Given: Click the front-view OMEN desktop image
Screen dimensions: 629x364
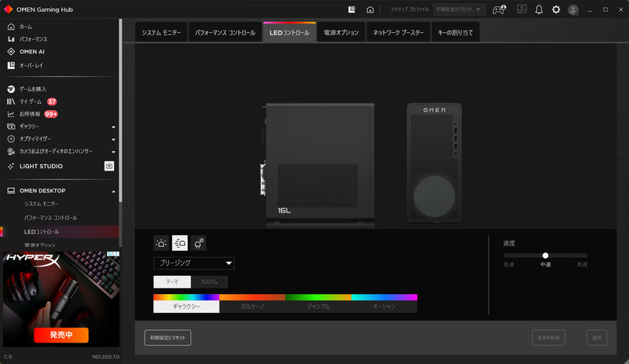Looking at the screenshot, I should pos(434,163).
